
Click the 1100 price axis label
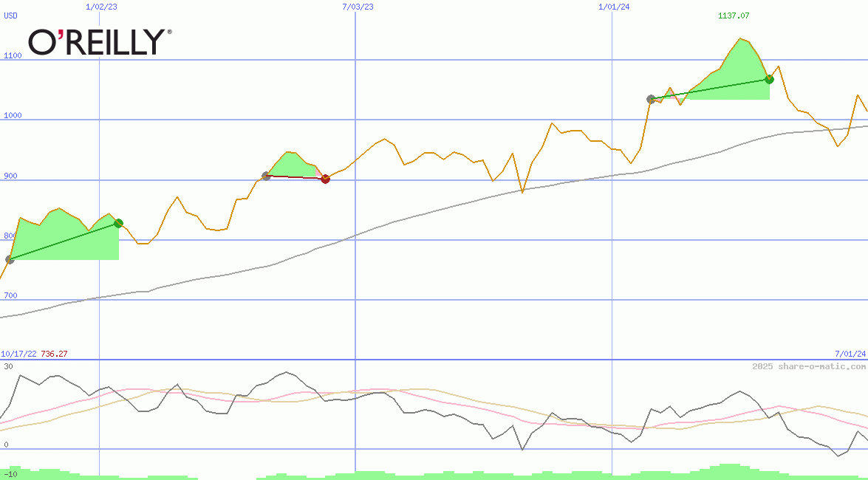click(15, 55)
